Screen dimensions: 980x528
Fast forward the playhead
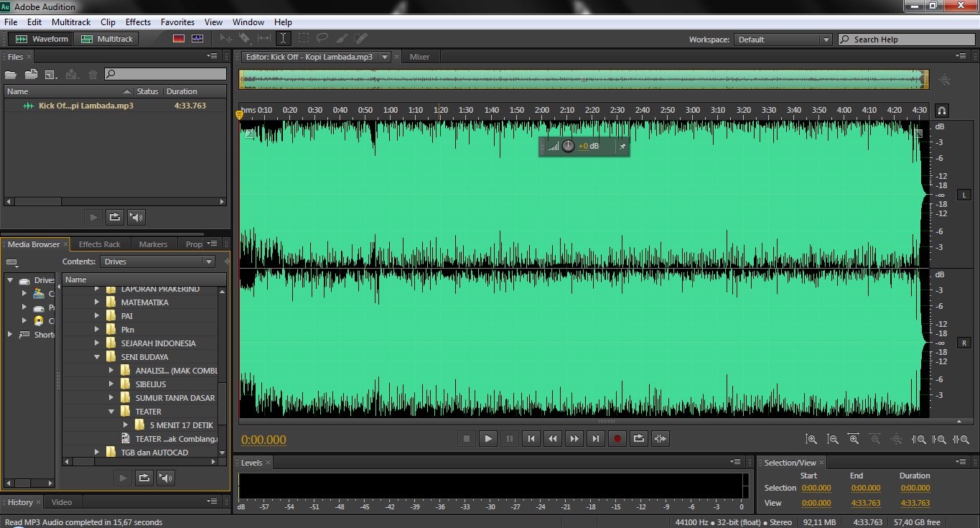pos(574,438)
